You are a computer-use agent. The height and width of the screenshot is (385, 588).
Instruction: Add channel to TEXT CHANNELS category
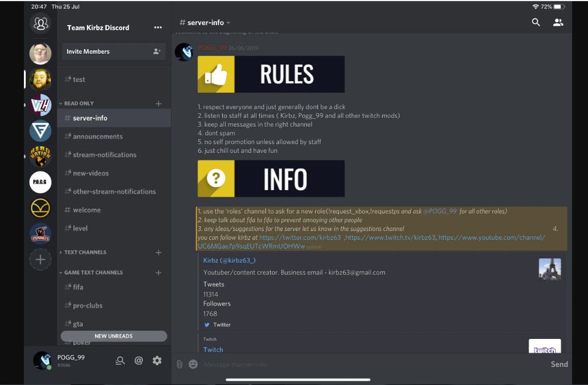pyautogui.click(x=159, y=253)
